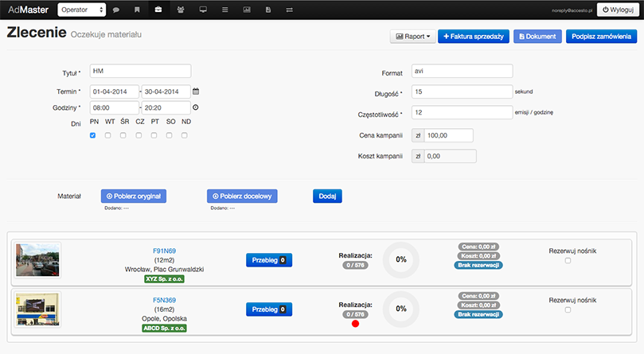
Task: Check the ŚR day checkbox
Action: (x=123, y=135)
